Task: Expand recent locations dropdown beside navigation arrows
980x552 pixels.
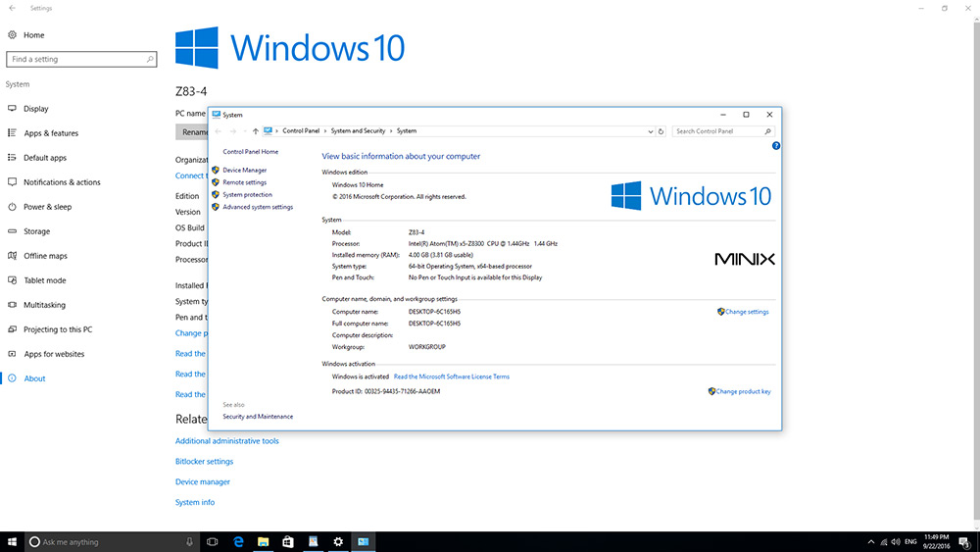Action: [x=244, y=131]
